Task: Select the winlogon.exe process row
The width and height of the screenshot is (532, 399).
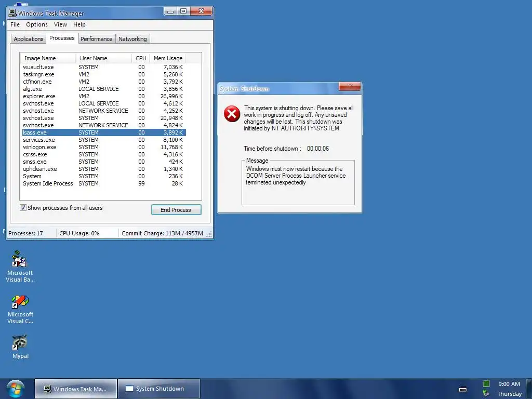Action: pyautogui.click(x=103, y=147)
